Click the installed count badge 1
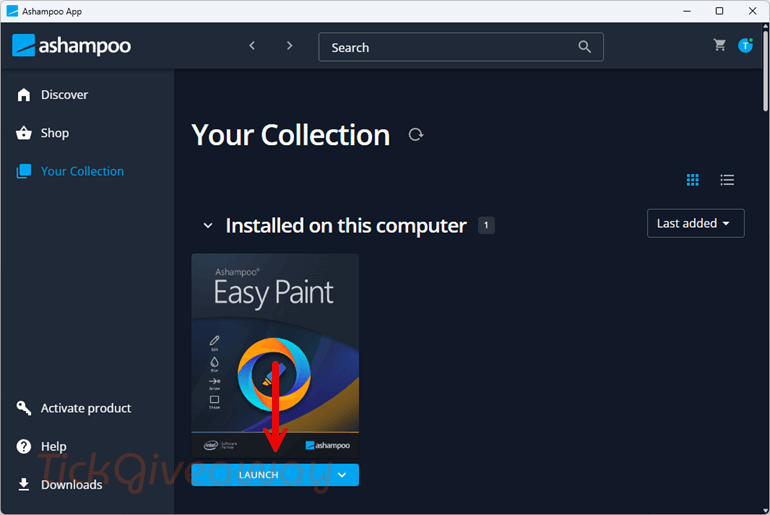This screenshot has height=515, width=770. pyautogui.click(x=486, y=225)
